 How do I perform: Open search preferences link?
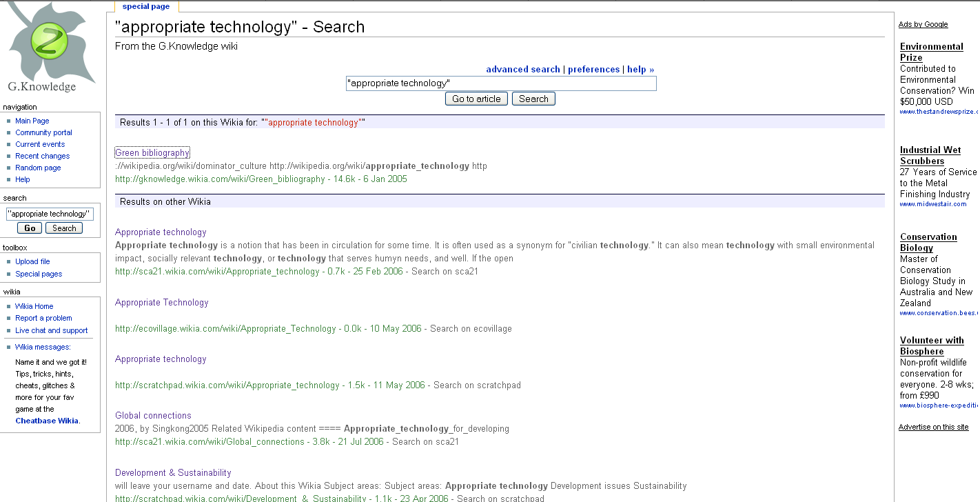(593, 69)
